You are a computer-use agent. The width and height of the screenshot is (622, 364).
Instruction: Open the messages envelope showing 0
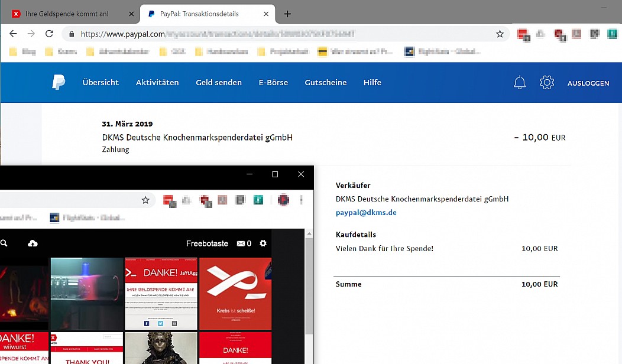(x=244, y=243)
